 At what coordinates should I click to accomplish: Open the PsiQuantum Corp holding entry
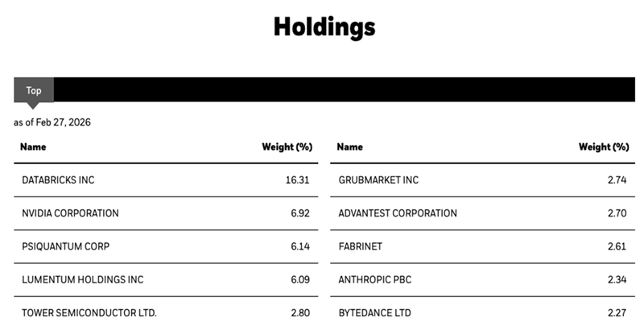(x=64, y=246)
